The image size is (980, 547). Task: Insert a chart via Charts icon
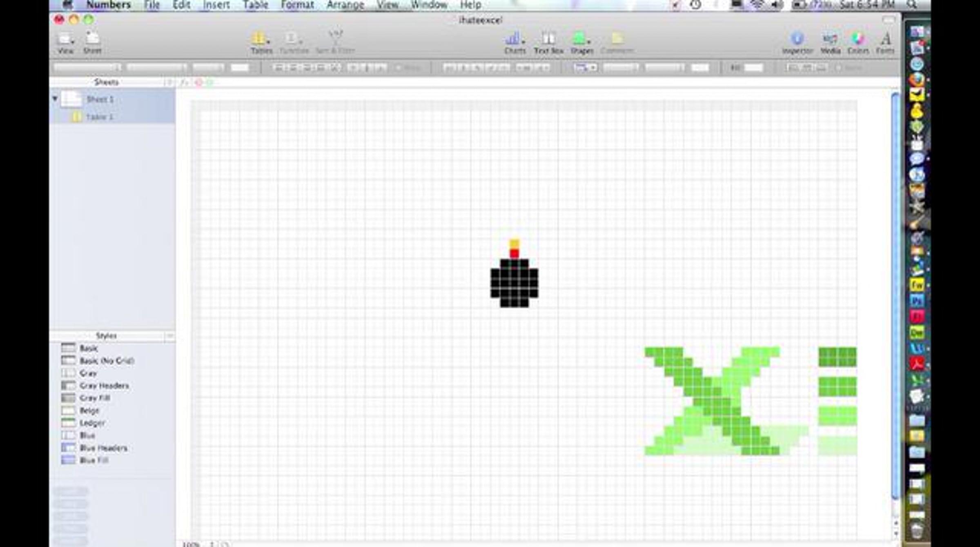515,42
